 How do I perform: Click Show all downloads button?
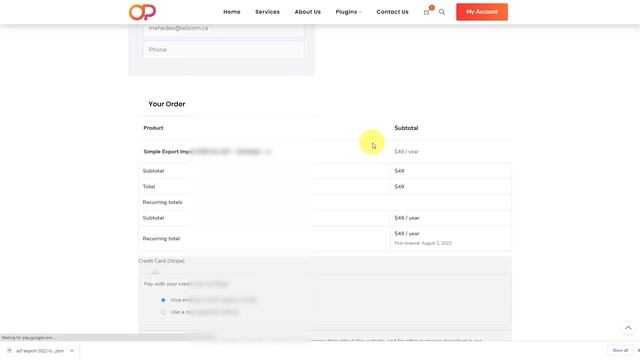(x=620, y=350)
